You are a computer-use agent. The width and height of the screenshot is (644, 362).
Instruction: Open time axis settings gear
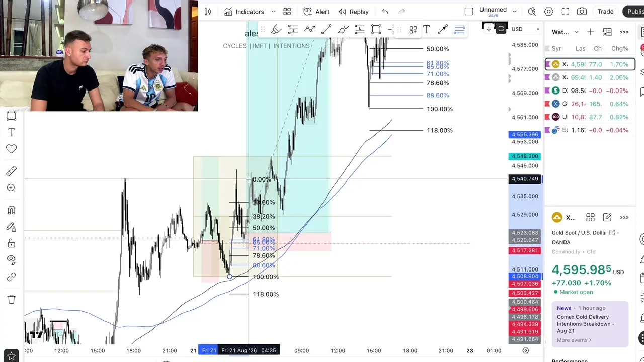[x=526, y=350]
